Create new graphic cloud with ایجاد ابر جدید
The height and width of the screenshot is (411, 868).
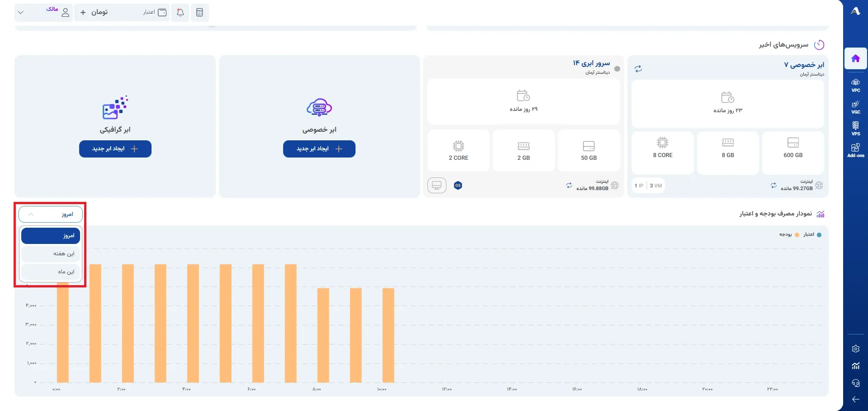115,149
